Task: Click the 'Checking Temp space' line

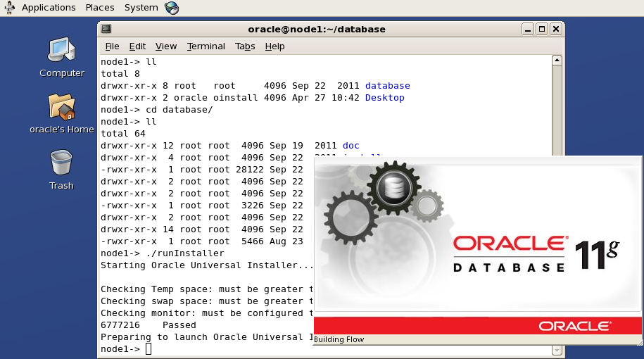Action: pyautogui.click(x=207, y=289)
